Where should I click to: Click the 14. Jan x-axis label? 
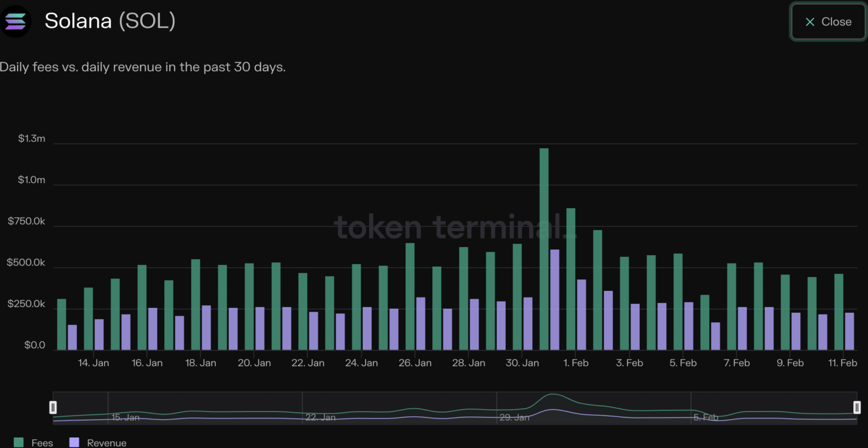pyautogui.click(x=93, y=363)
